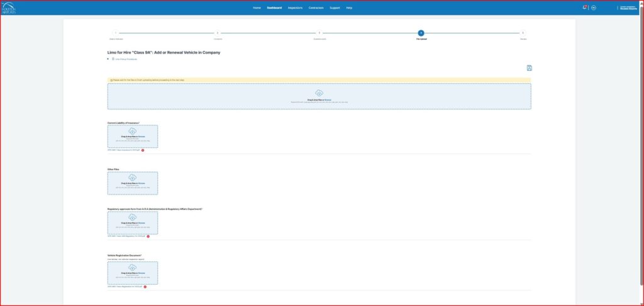The image size is (644, 306).
Task: Select the File Upload step circle
Action: click(x=421, y=33)
